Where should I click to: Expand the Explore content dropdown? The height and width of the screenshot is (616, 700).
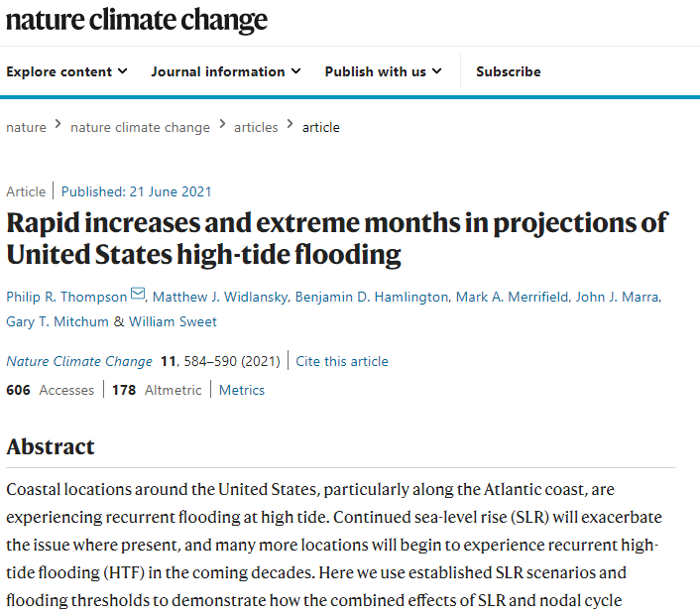click(x=67, y=71)
